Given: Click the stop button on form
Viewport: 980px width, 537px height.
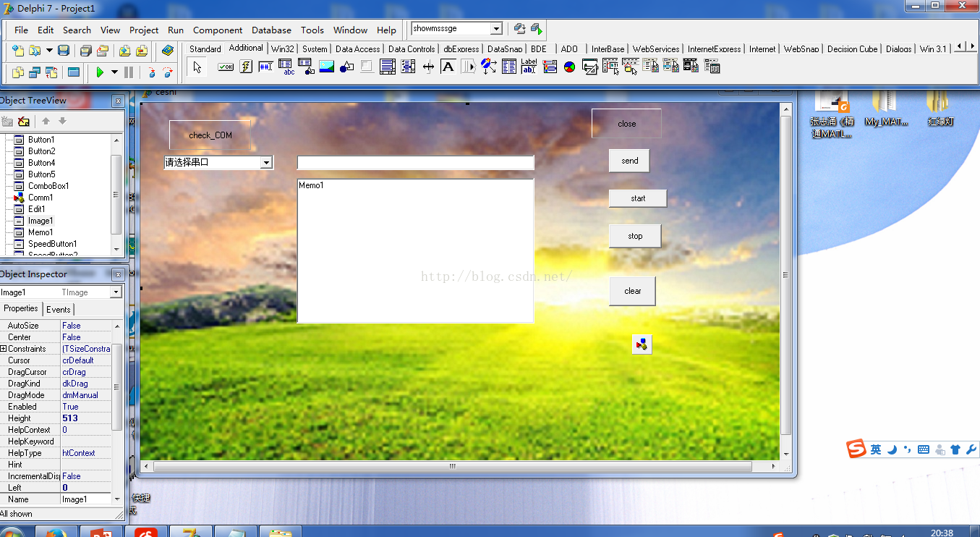Looking at the screenshot, I should pos(635,236).
